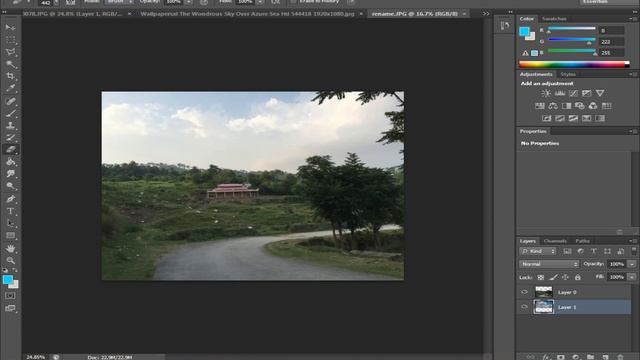Select the Healing Brush tool
640x360 pixels.
[x=11, y=101]
